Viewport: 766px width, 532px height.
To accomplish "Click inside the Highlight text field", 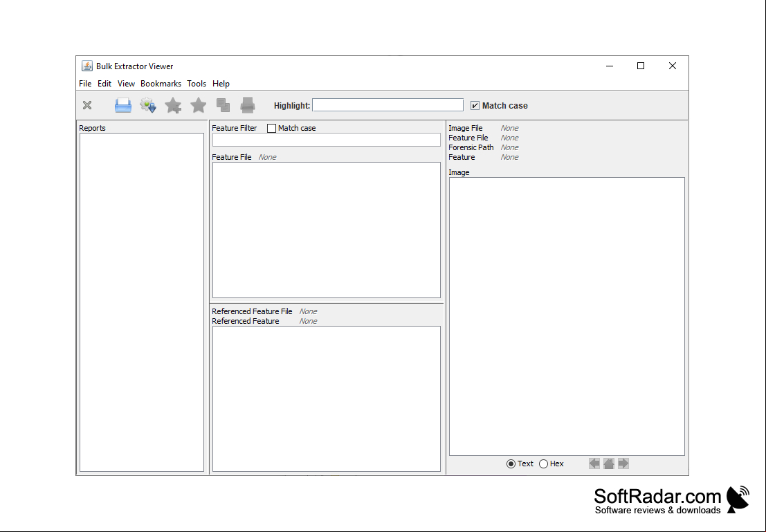I will 388,105.
